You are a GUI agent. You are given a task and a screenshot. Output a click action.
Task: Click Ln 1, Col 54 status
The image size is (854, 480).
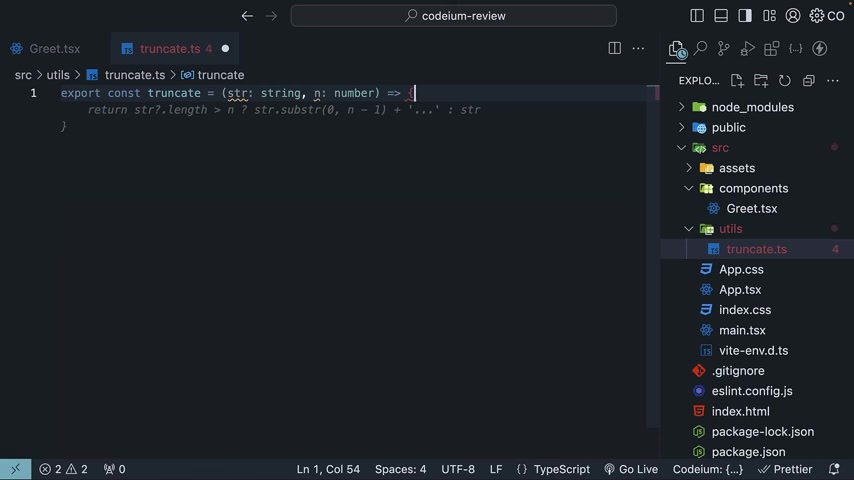(x=328, y=469)
